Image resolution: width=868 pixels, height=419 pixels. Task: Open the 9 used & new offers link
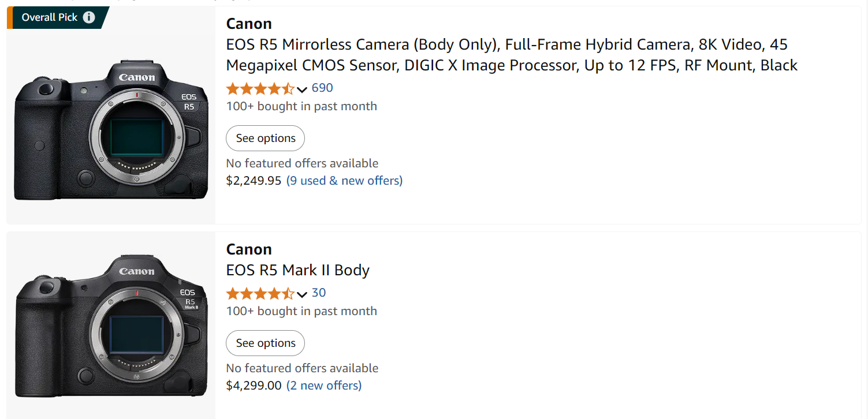[345, 181]
